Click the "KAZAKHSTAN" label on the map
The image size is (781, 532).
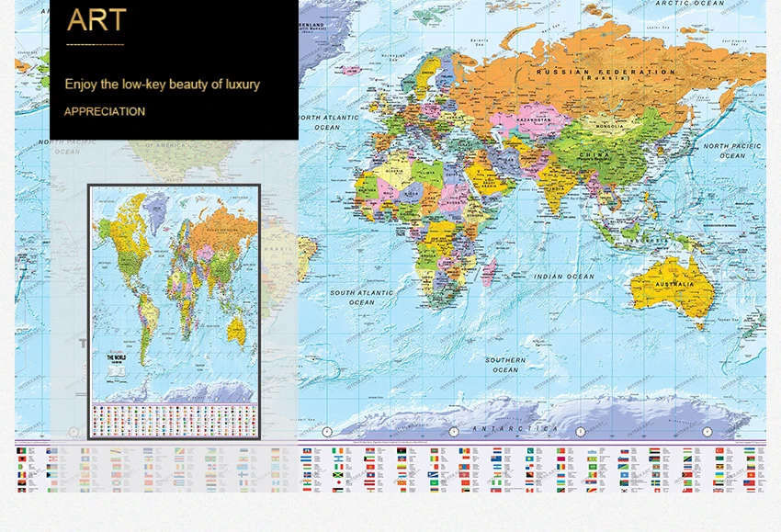tap(534, 120)
